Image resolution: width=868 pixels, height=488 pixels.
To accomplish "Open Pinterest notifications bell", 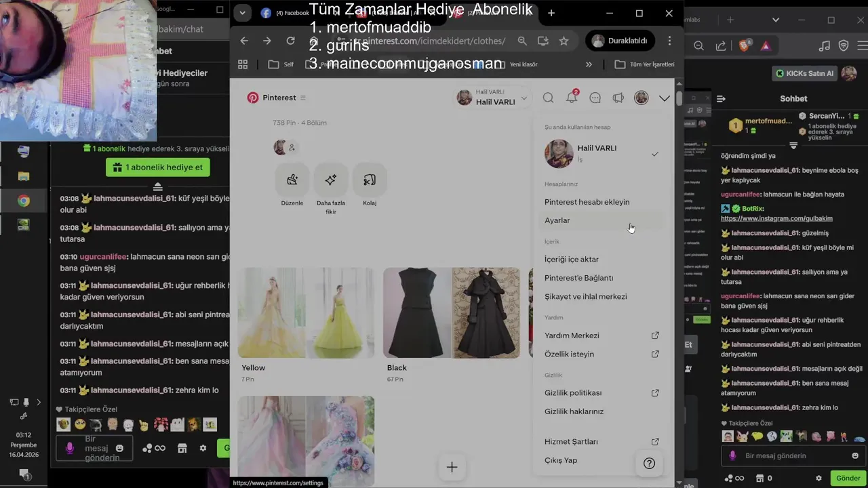I will click(572, 98).
